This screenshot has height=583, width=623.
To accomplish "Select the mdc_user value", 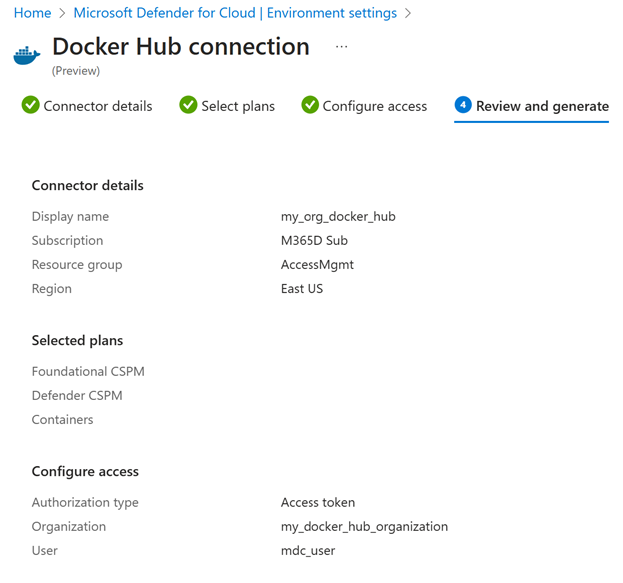I will [308, 551].
